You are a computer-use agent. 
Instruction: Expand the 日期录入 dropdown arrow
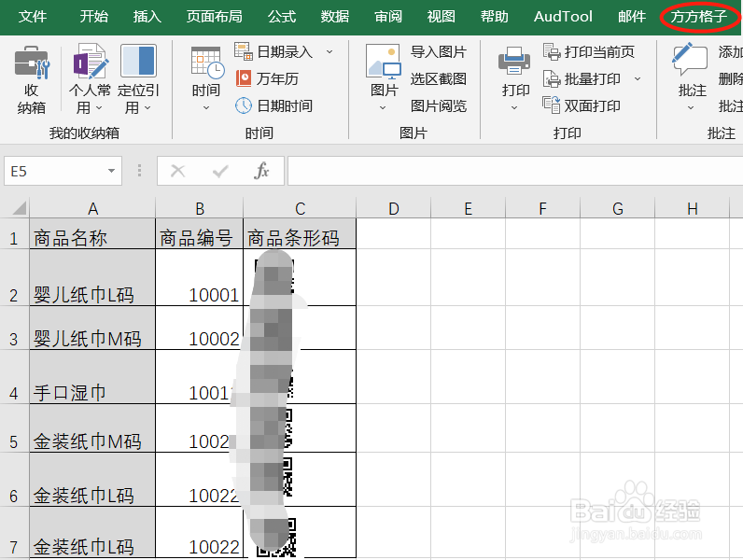pyautogui.click(x=329, y=51)
